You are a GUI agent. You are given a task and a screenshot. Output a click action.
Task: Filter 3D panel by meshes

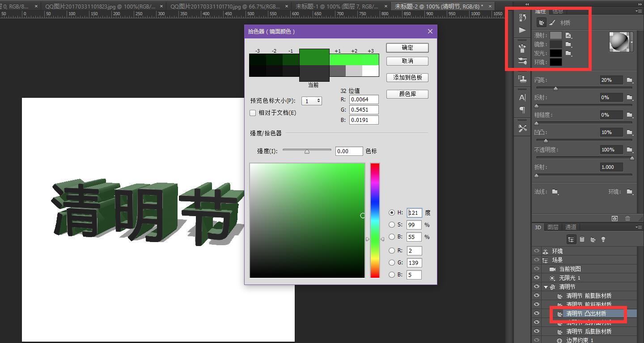tap(582, 240)
